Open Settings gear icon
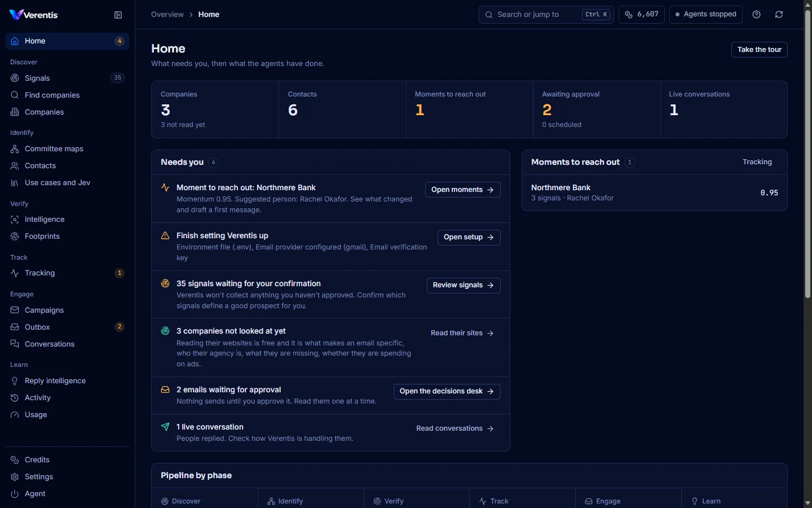 coord(15,477)
